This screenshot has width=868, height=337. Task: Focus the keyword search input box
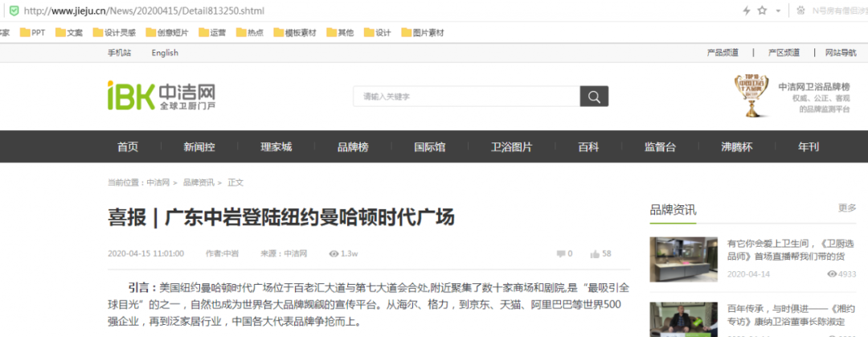pyautogui.click(x=466, y=97)
